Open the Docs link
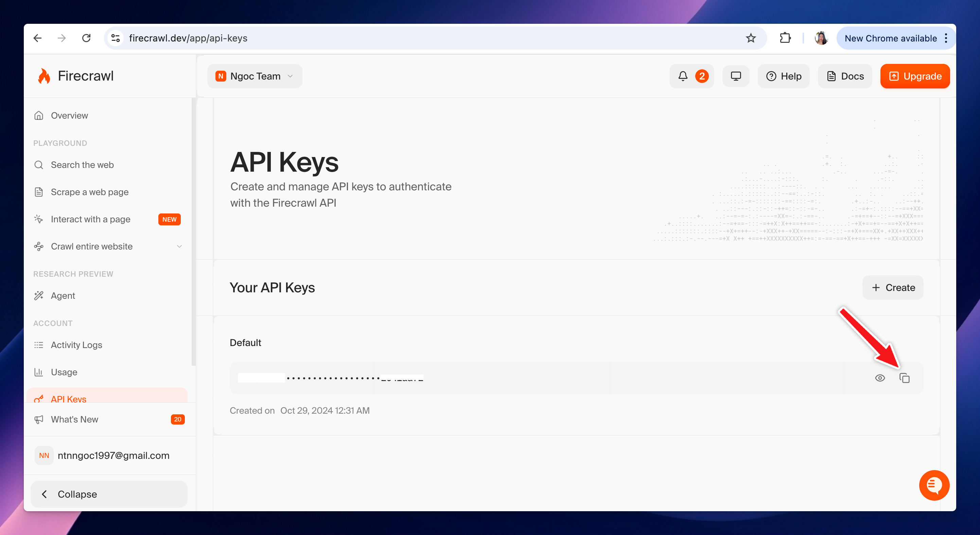 (x=845, y=76)
